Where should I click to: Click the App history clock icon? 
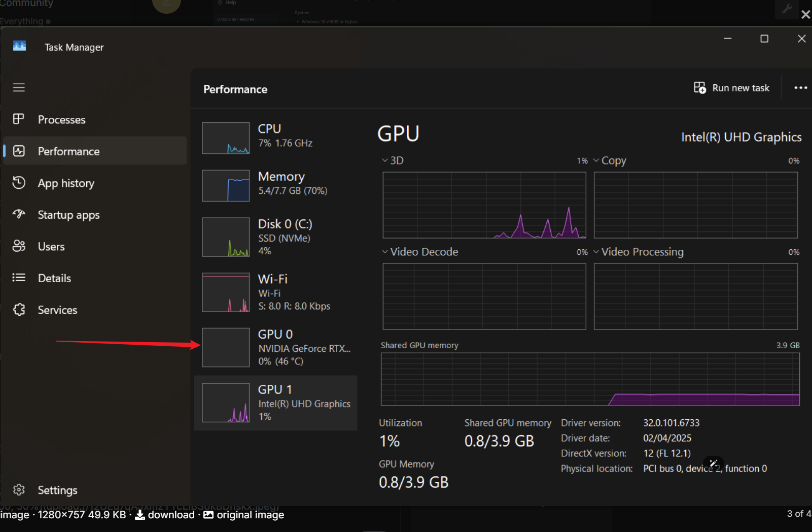coord(19,183)
